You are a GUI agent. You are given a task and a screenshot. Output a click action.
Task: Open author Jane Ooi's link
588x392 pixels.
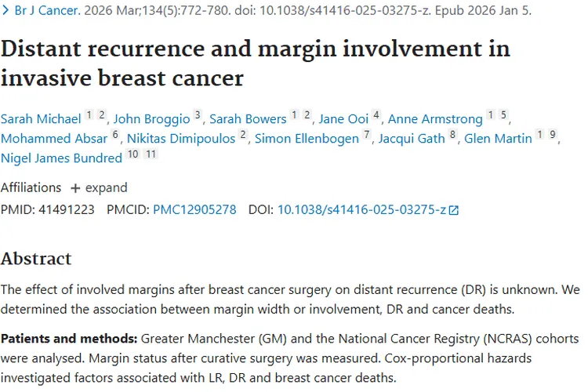(344, 119)
